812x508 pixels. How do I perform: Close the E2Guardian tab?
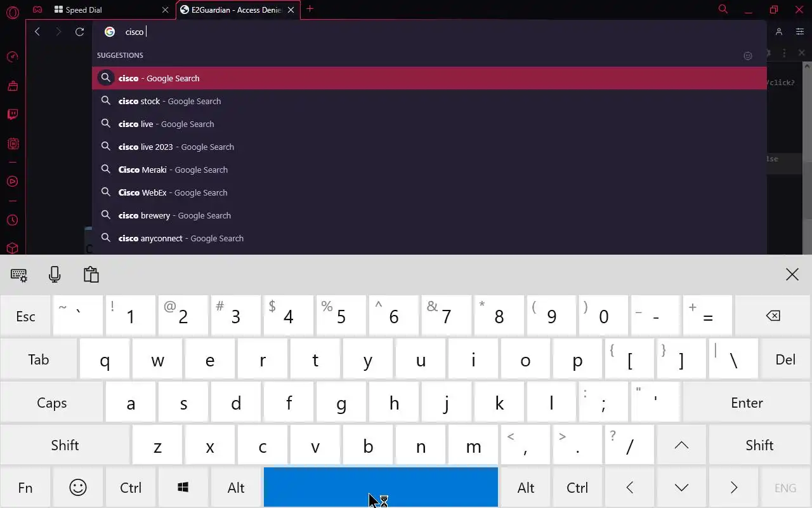click(x=291, y=10)
